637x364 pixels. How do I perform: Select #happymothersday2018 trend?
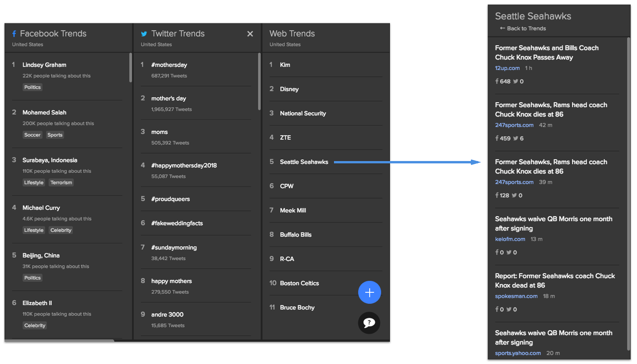pyautogui.click(x=184, y=165)
